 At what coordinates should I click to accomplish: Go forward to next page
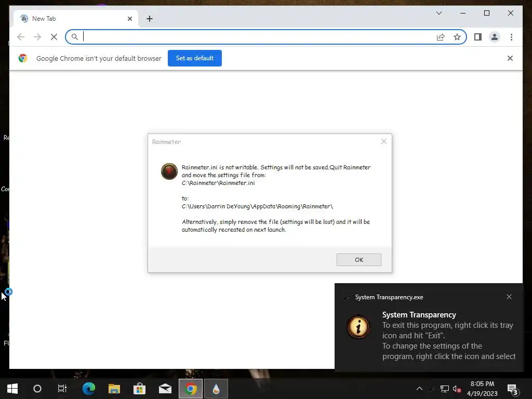37,37
